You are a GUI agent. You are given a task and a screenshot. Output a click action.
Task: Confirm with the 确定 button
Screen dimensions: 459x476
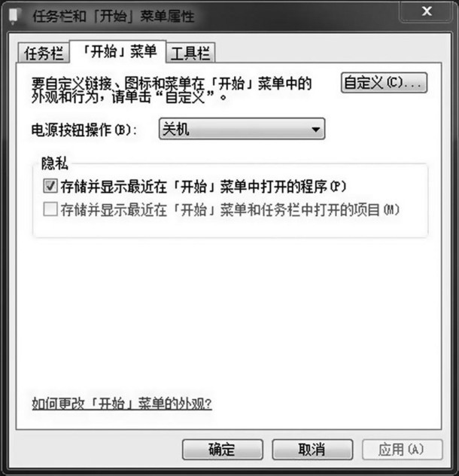(x=223, y=450)
